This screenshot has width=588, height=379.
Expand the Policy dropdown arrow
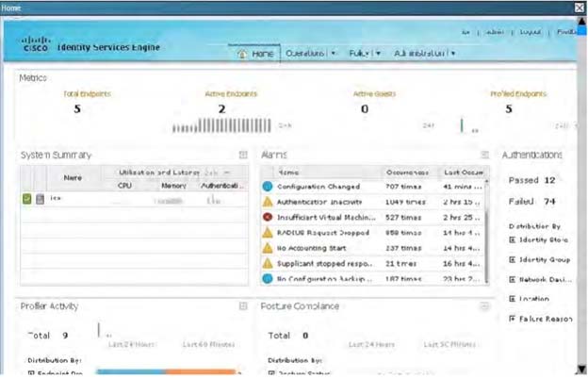(378, 54)
